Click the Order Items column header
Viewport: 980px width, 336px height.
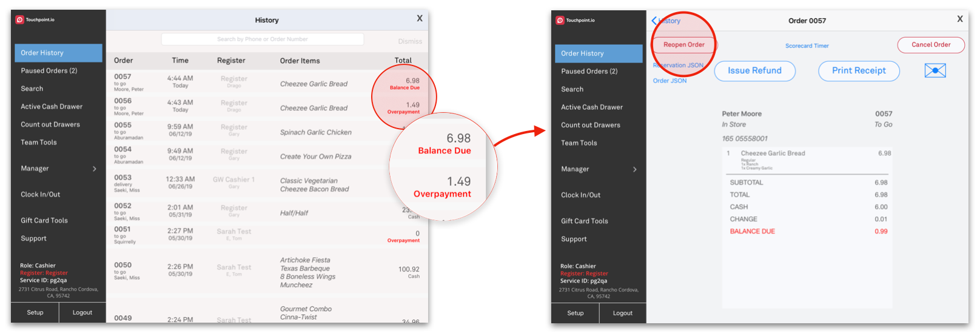[x=300, y=61]
